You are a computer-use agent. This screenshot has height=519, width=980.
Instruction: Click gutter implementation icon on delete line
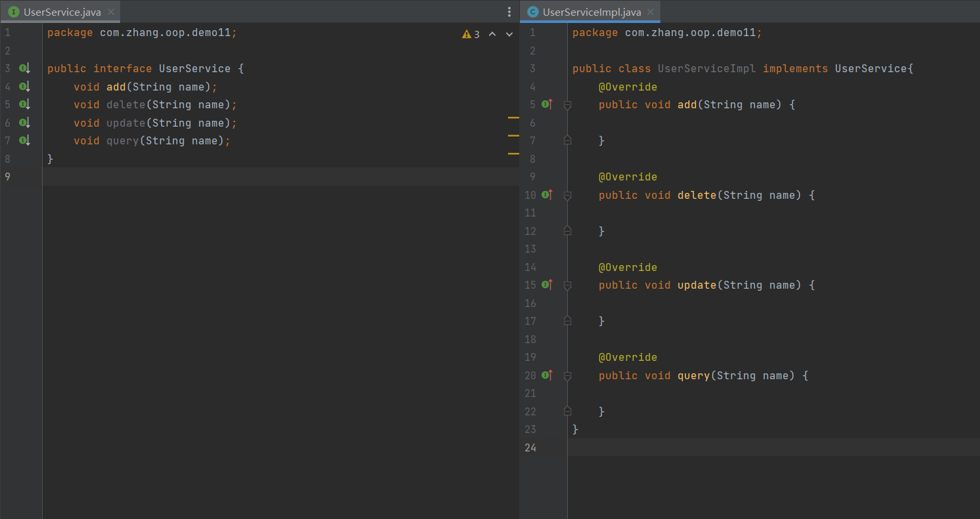24,104
